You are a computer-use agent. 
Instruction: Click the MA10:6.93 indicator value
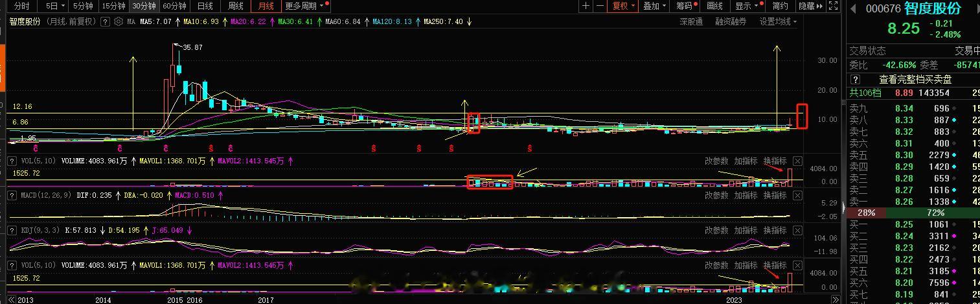(x=201, y=21)
